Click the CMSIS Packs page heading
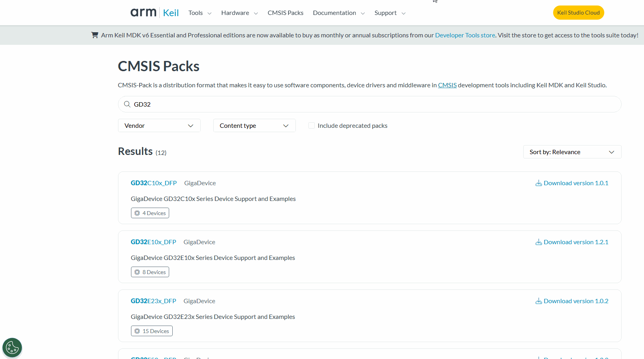Viewport: 644px width, 359px height. [159, 66]
